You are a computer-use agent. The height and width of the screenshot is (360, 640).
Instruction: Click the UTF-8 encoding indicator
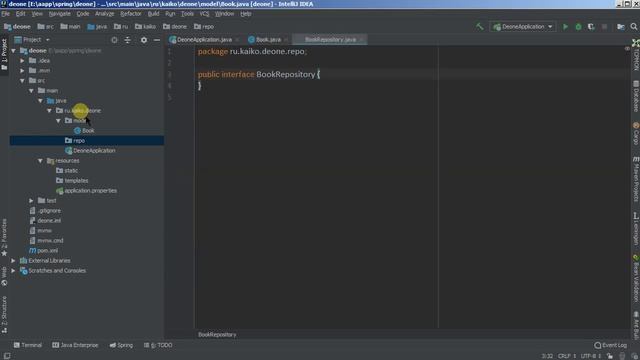point(591,356)
